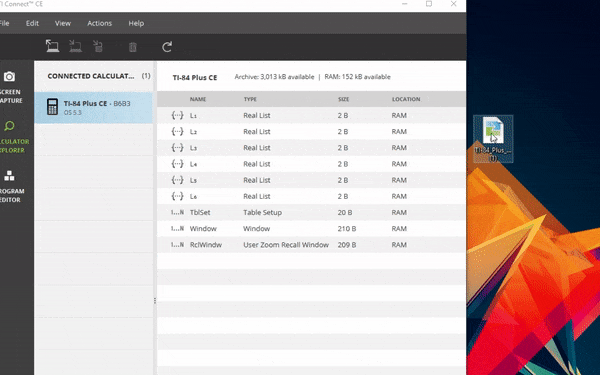
Task: Click the RAM 152 kB available text
Action: (x=357, y=77)
